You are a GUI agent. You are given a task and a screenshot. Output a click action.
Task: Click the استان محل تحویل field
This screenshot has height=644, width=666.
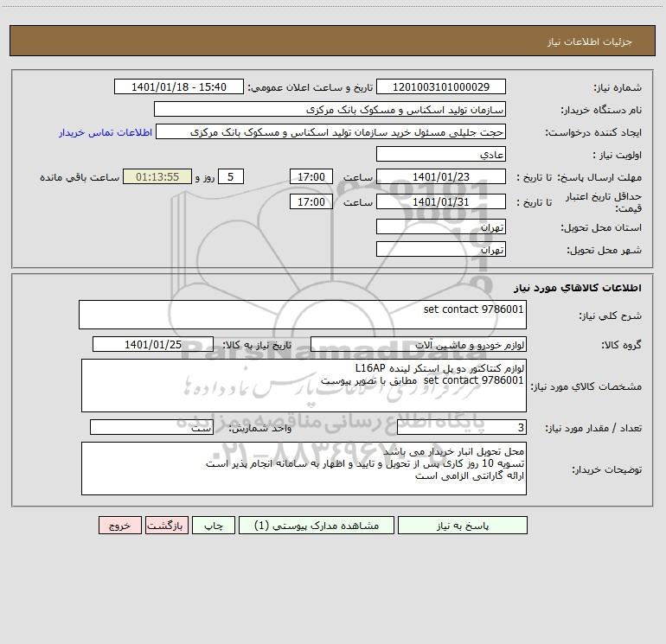[441, 226]
